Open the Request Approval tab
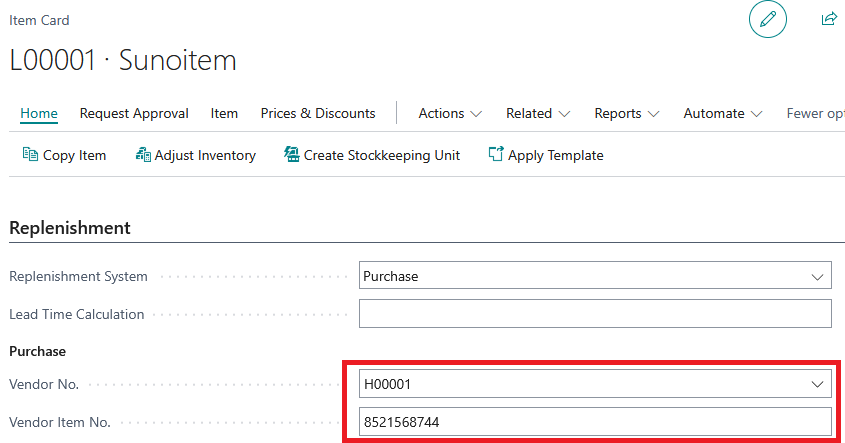845x443 pixels. coord(134,114)
